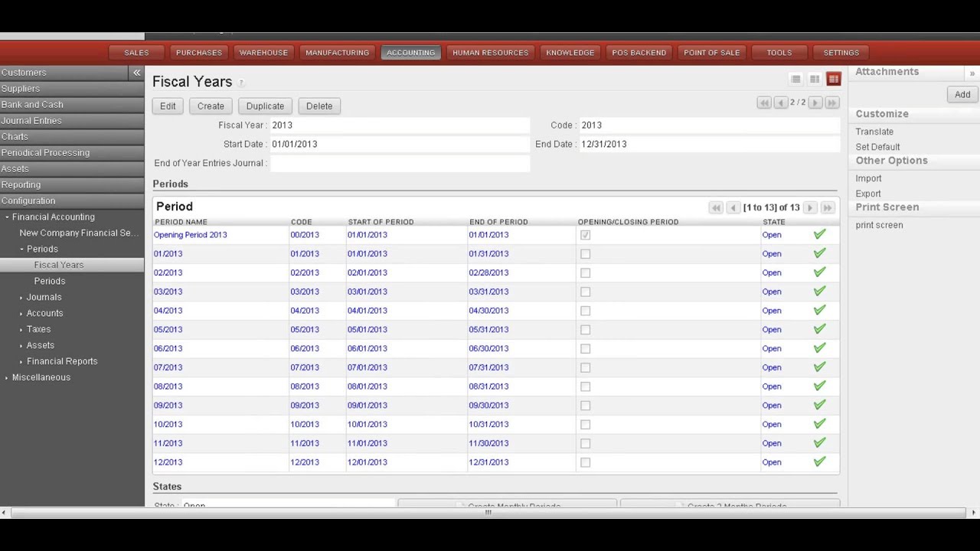Collapse Financial Accounting tree node
The height and width of the screenshot is (551, 980).
click(7, 217)
